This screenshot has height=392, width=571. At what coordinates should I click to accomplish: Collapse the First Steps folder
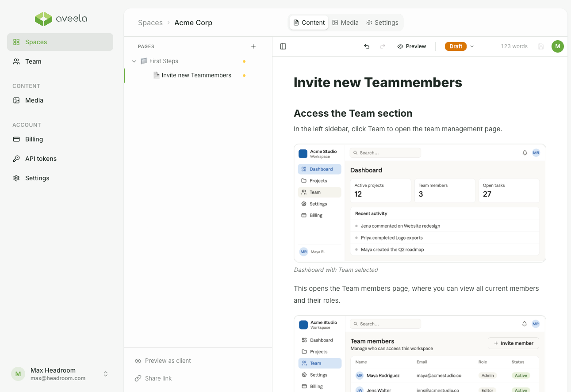[134, 61]
